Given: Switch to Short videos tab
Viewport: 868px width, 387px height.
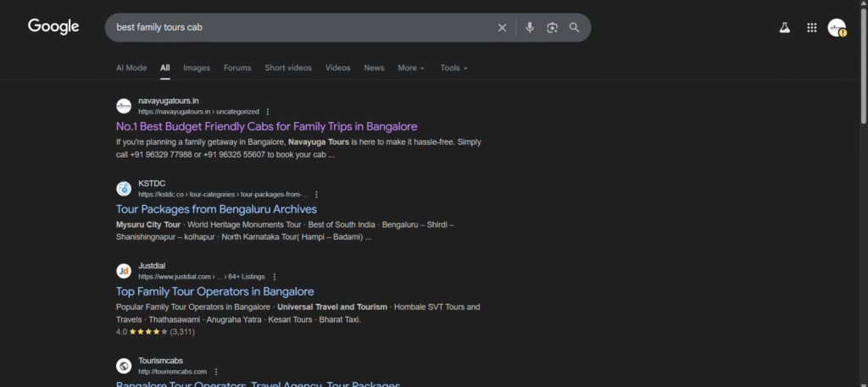Looking at the screenshot, I should click(x=288, y=68).
